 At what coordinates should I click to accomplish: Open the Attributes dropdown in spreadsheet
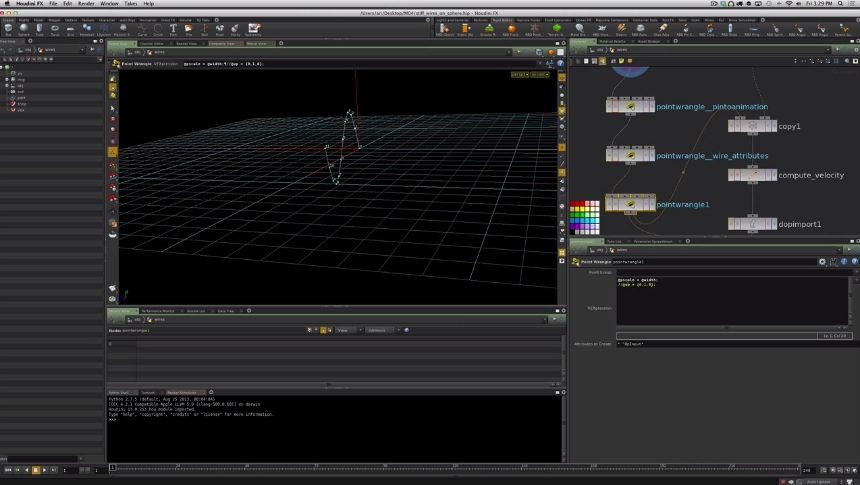380,329
